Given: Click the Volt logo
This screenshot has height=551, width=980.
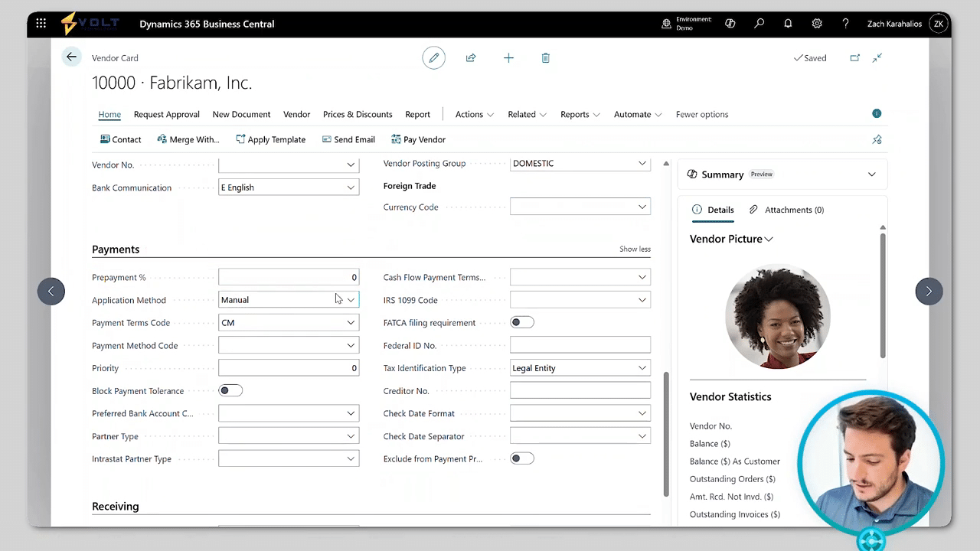Looking at the screenshot, I should pos(90,24).
